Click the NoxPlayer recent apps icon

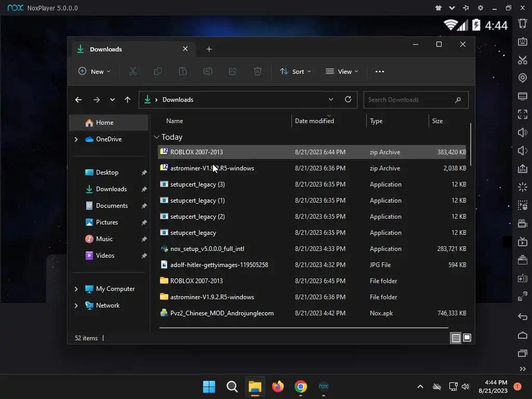click(523, 353)
